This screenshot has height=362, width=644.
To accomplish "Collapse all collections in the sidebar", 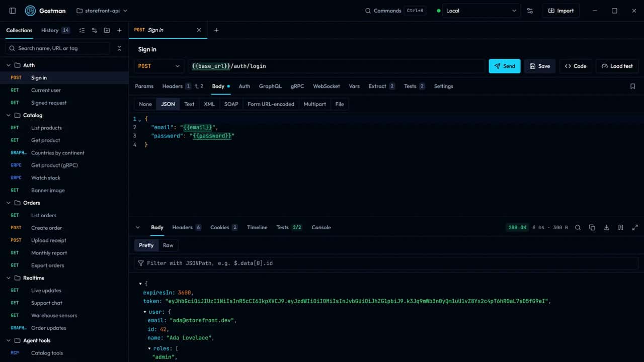I will 119,48.
